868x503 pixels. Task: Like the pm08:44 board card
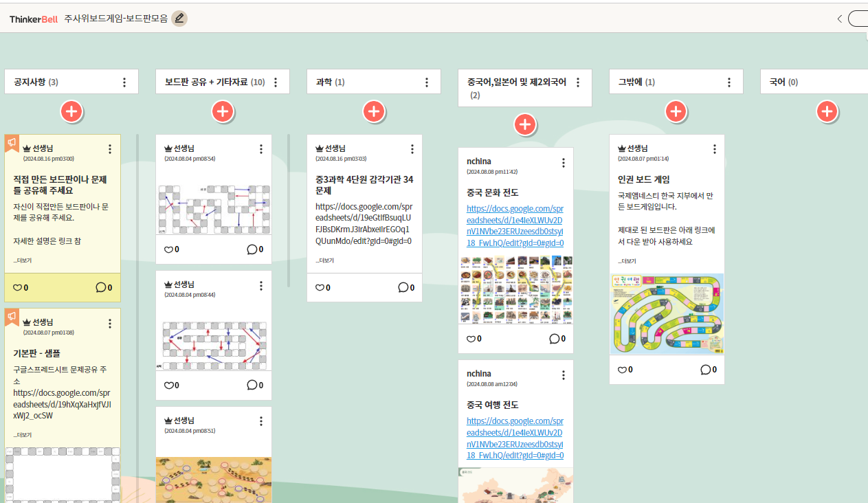click(x=168, y=385)
